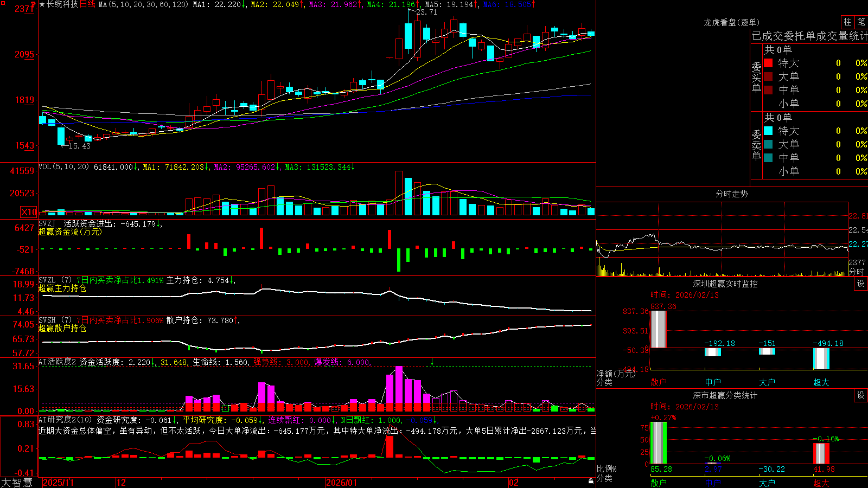The height and width of the screenshot is (488, 868).
Task: Click the X10 volume multiplier marker
Action: [29, 212]
